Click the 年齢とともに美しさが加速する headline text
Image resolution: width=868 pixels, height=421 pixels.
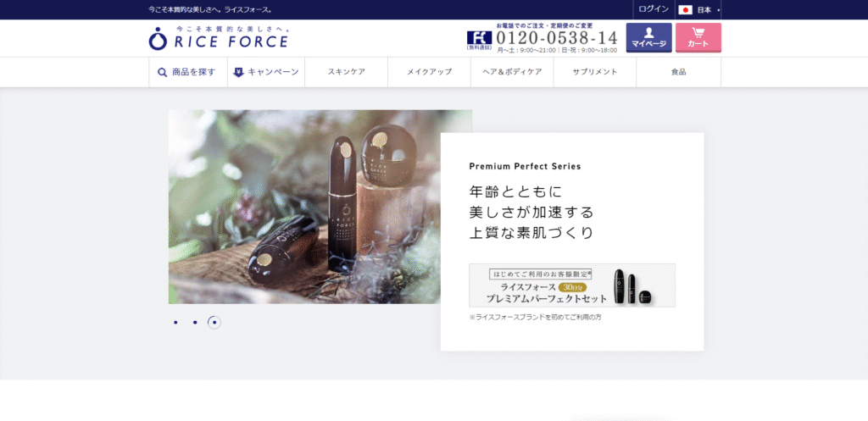click(531, 213)
